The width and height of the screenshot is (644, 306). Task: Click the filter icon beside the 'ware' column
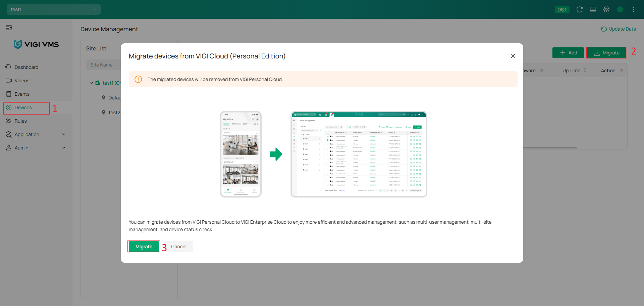[x=542, y=71]
